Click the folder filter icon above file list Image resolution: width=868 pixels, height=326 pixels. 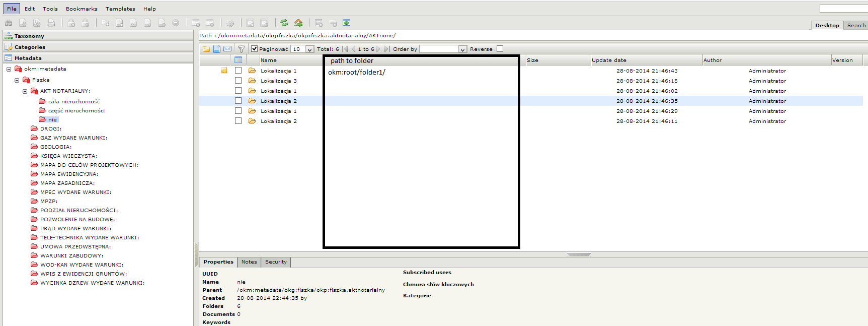click(206, 49)
